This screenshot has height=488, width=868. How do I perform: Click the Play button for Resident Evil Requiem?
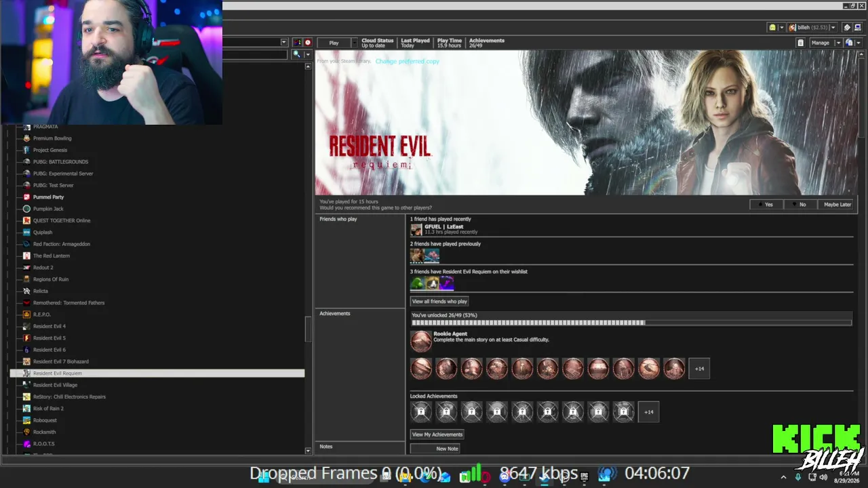(334, 43)
